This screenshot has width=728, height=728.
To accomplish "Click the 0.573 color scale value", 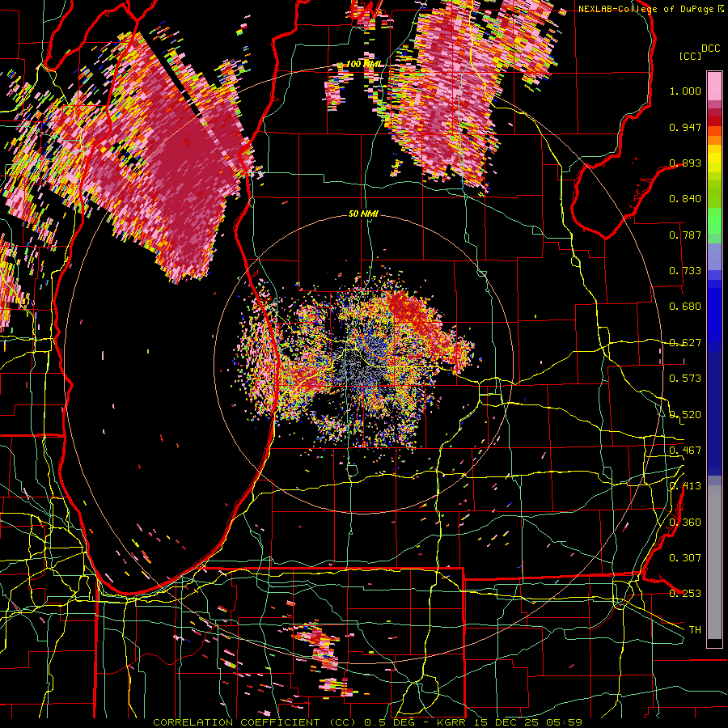I will 685,379.
